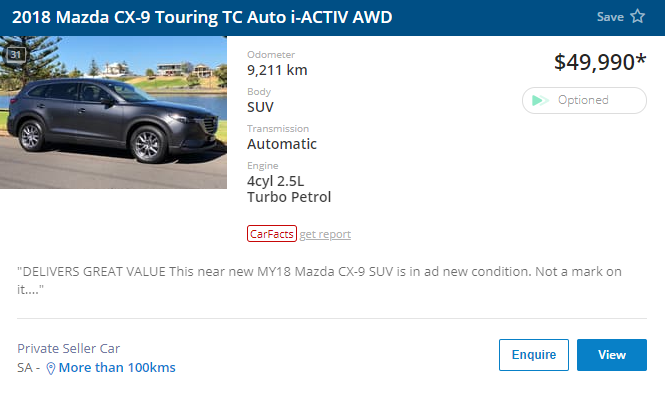Open the More than 100kms link
This screenshot has width=665, height=394.
coord(117,368)
